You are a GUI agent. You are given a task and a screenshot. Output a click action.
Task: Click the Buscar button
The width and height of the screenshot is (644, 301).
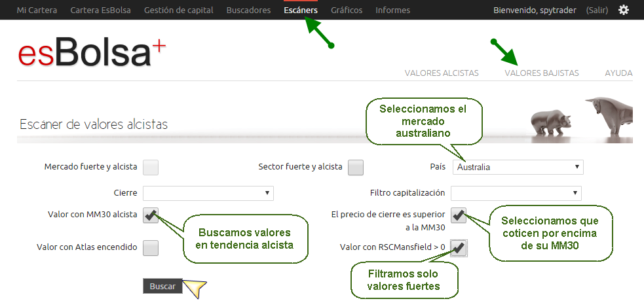pos(162,286)
